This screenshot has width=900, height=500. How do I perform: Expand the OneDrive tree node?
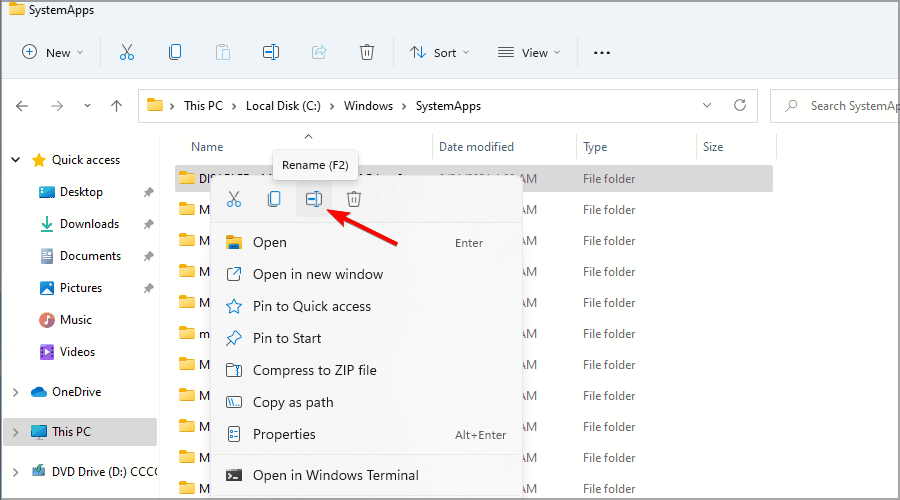point(15,392)
